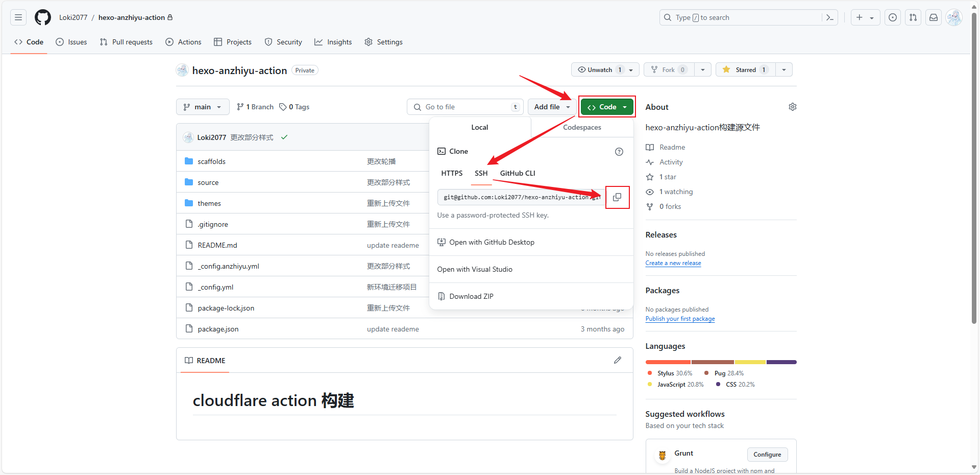Viewport: 980px width, 475px height.
Task: Select the Local tab
Action: 480,127
